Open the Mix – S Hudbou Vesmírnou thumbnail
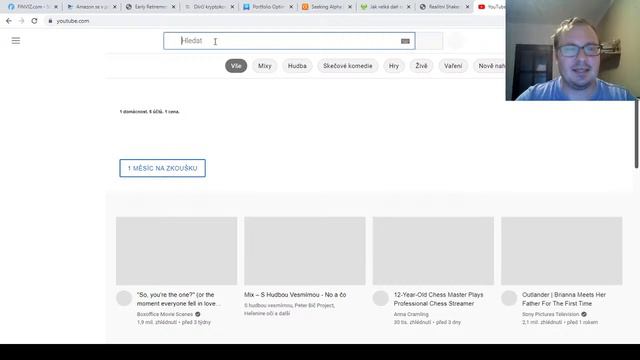This screenshot has width=640, height=360. pyautogui.click(x=305, y=251)
